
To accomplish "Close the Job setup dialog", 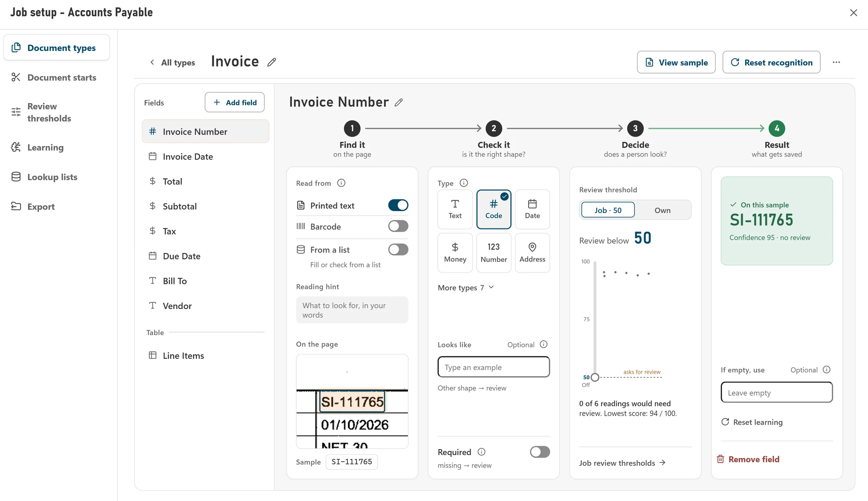I will [854, 13].
